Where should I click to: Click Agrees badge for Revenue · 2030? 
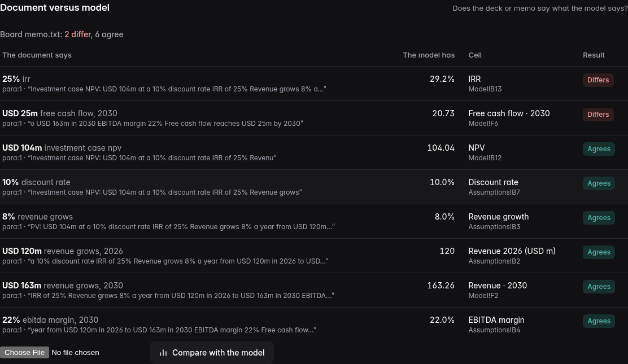tap(599, 287)
